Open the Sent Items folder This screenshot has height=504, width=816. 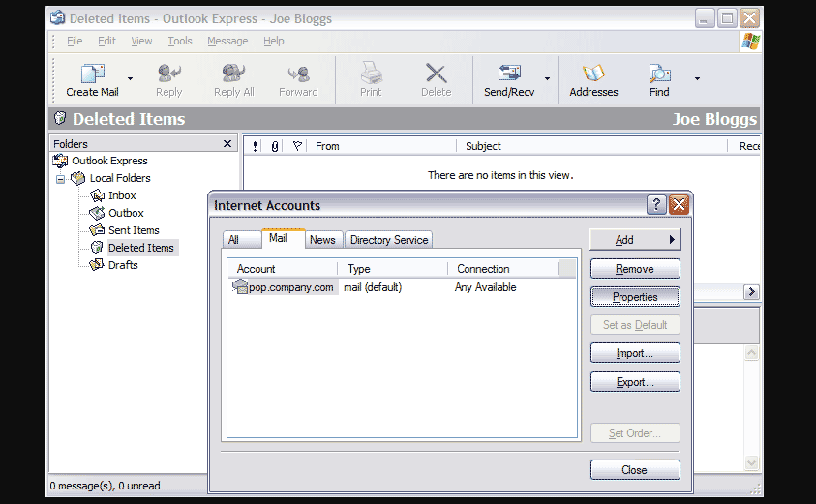[x=134, y=230]
